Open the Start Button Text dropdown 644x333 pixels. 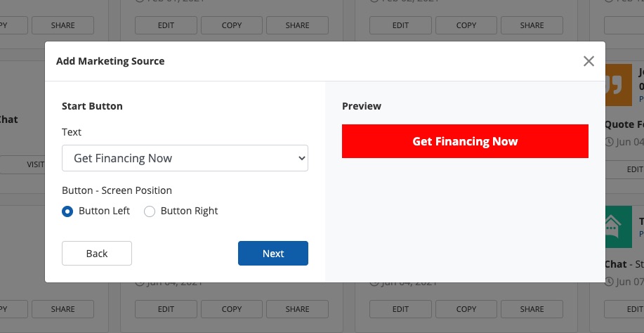point(185,158)
